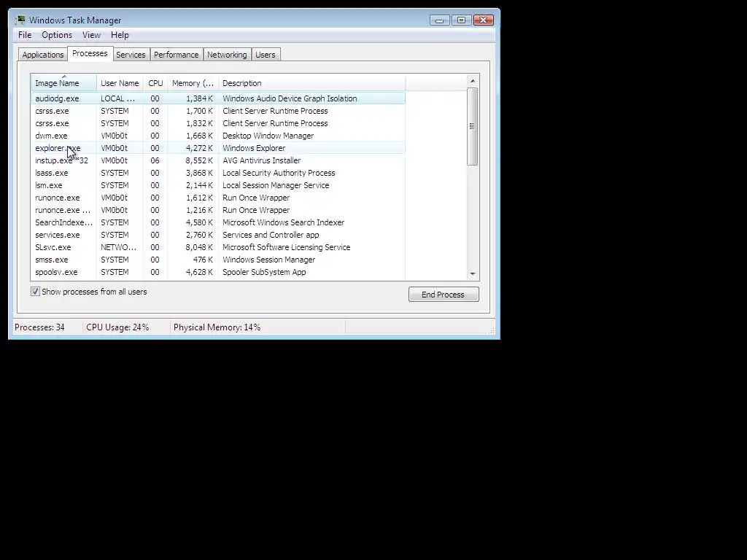Screen dimensions: 747x560
Task: Click the 8,552 K memory value
Action: point(199,160)
